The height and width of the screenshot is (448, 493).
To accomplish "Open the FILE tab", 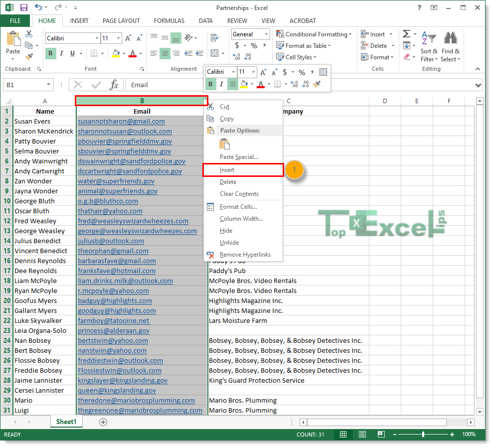I will (15, 21).
